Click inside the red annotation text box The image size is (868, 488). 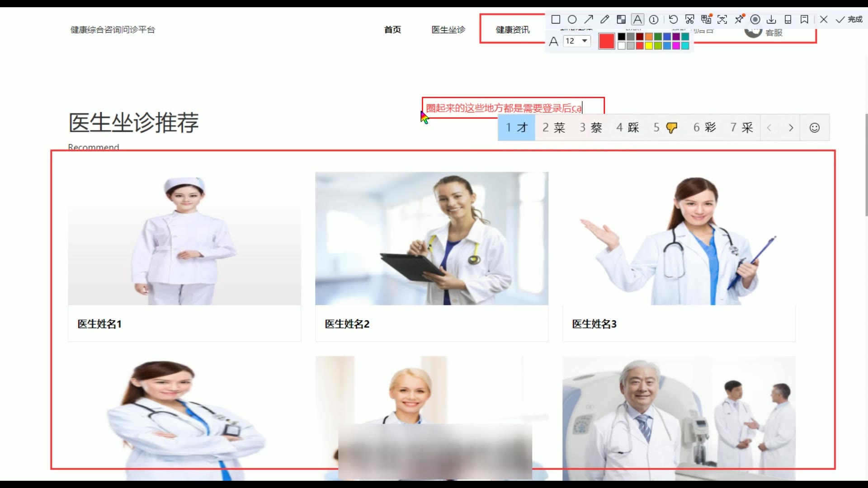[513, 108]
